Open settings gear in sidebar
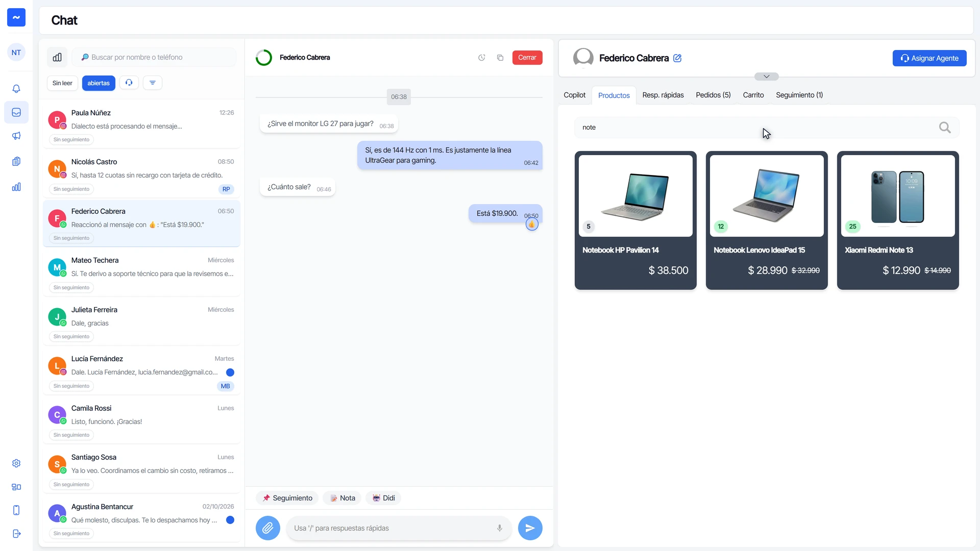 pos(16,463)
